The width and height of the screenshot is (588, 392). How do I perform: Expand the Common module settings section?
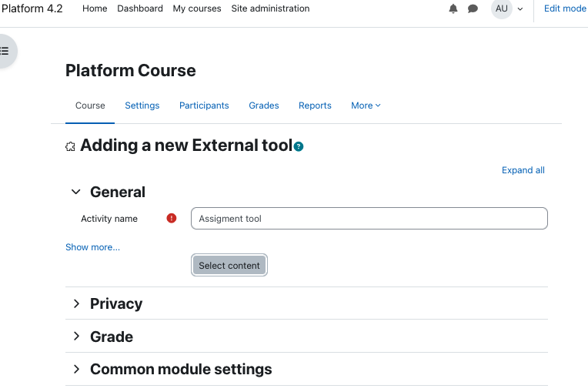click(76, 369)
